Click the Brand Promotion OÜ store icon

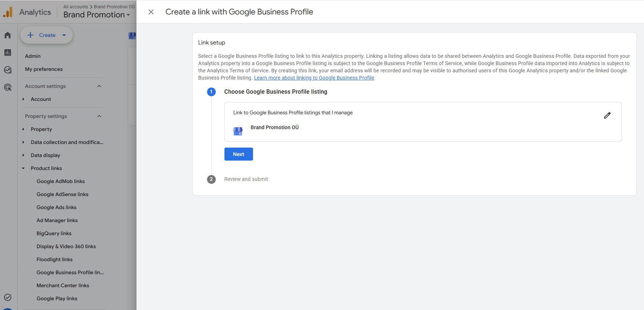click(238, 131)
